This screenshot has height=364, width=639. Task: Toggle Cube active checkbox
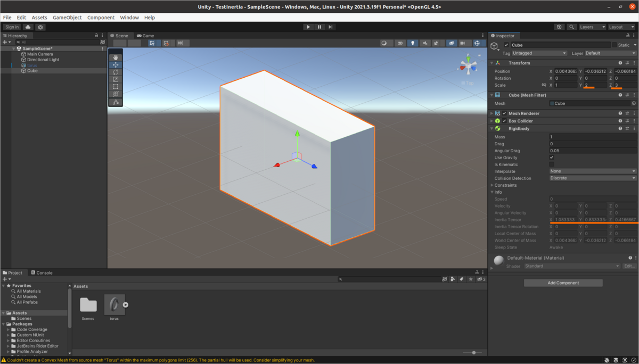coord(506,45)
